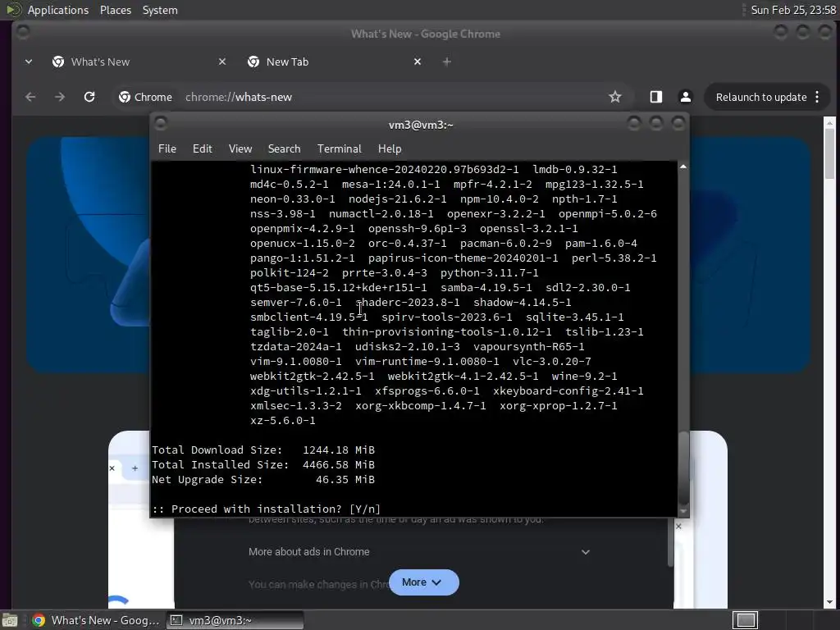Open the System menu in top panel
This screenshot has width=840, height=630.
(x=160, y=10)
